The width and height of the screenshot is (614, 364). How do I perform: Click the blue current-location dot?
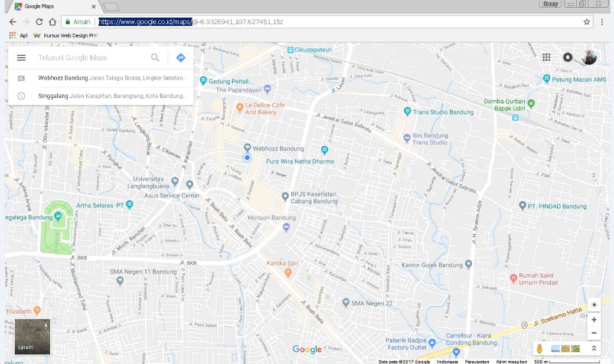pyautogui.click(x=247, y=158)
